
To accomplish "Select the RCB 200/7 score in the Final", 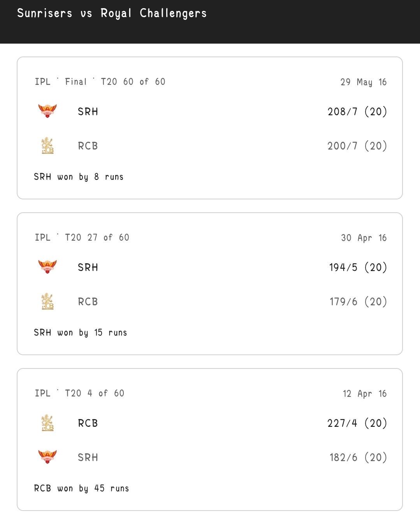I will (x=357, y=146).
